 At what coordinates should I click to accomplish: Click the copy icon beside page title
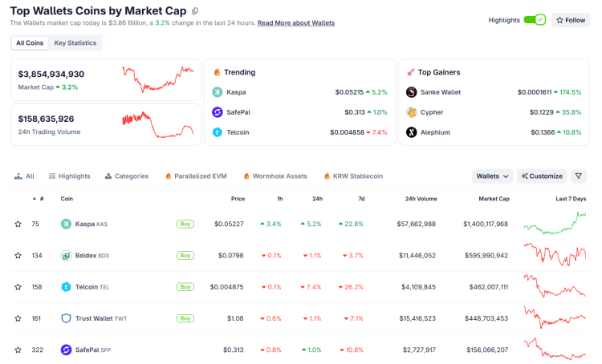(x=195, y=11)
